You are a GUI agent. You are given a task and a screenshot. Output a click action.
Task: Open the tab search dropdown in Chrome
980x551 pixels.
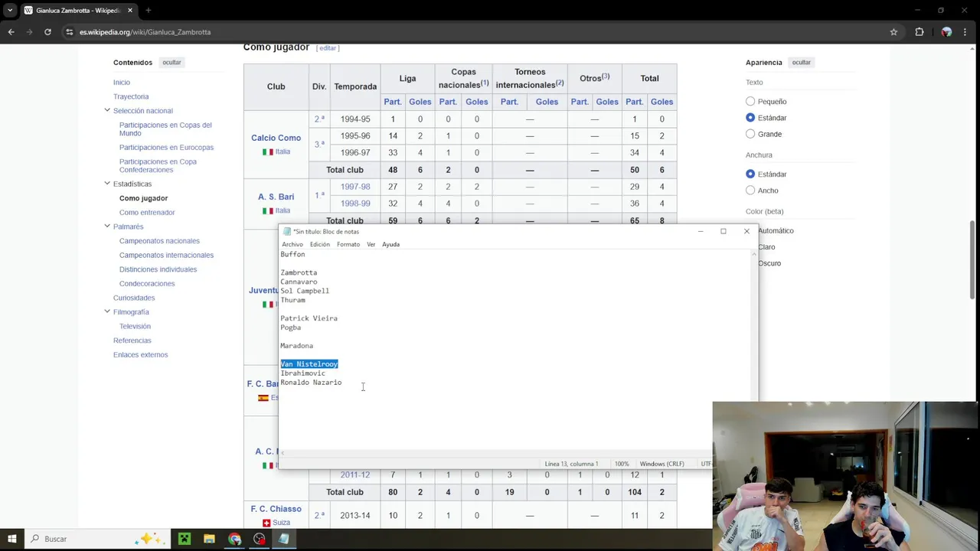[x=10, y=11]
